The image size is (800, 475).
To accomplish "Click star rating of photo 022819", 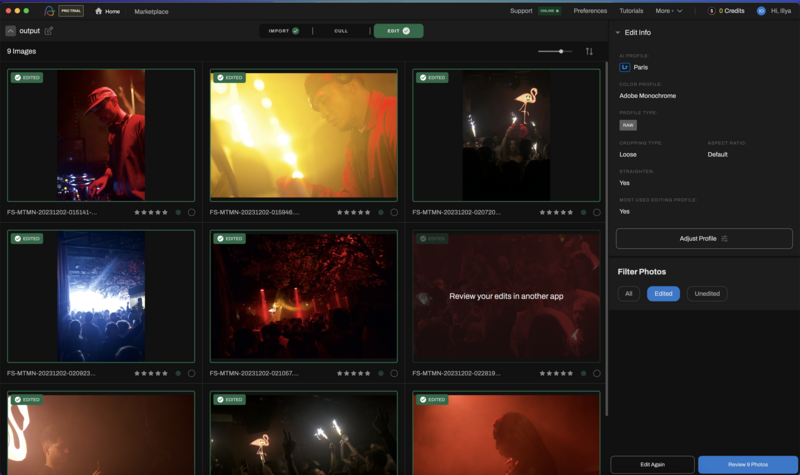I will [556, 373].
